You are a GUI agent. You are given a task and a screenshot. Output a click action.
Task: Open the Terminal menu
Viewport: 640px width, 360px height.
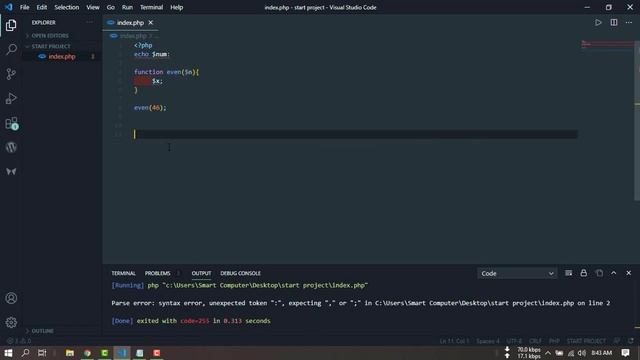point(151,7)
